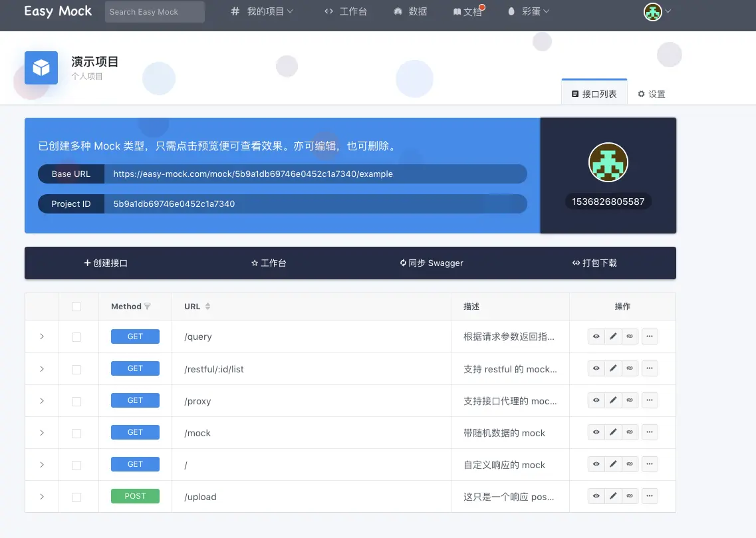The height and width of the screenshot is (538, 756).
Task: Open more options for /mock row
Action: 650,432
